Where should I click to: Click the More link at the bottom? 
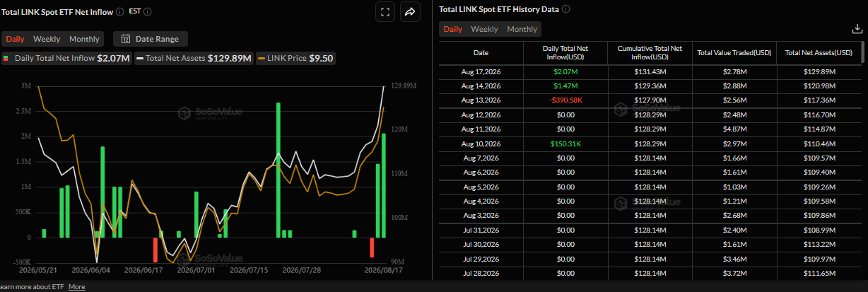tap(77, 287)
